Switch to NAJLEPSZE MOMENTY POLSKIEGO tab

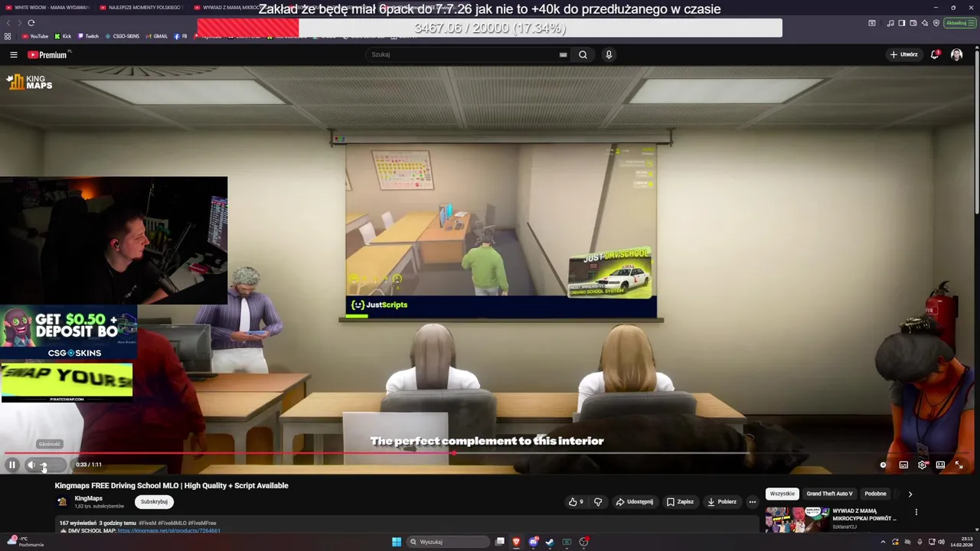coord(142,7)
